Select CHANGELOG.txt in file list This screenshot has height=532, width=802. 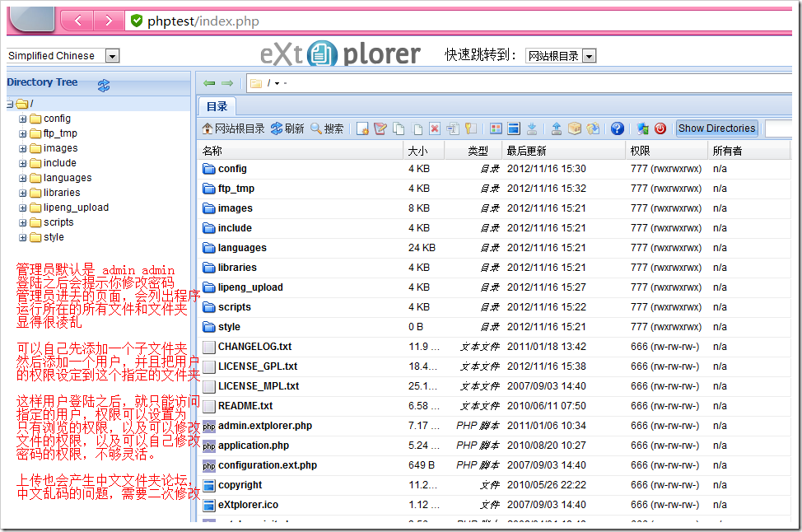[254, 347]
